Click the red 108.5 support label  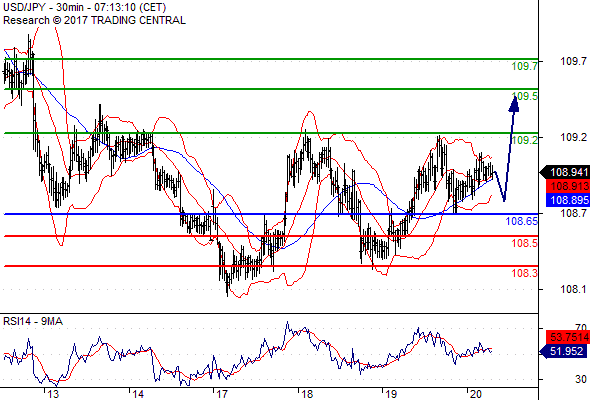pyautogui.click(x=524, y=243)
